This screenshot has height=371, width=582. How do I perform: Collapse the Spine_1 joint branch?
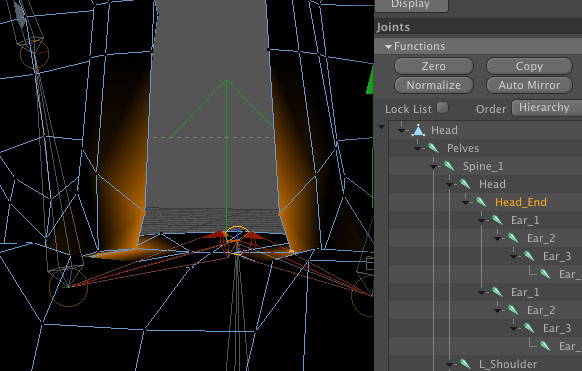coord(434,167)
